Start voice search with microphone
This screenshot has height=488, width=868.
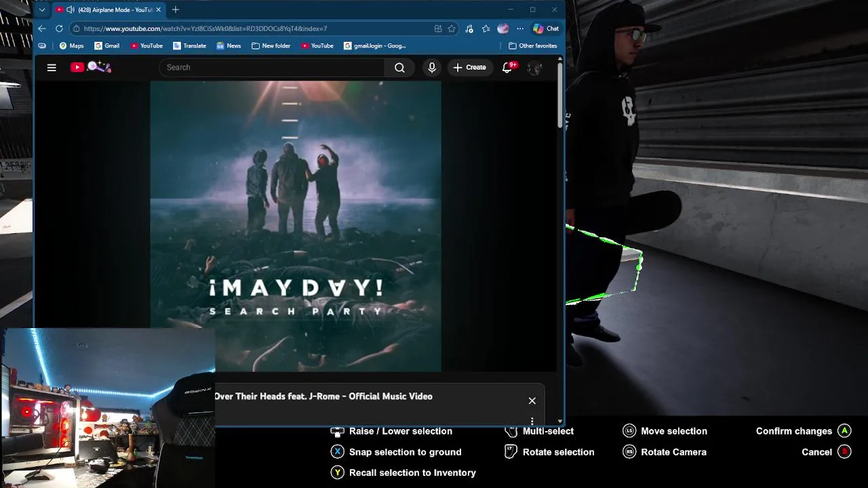[432, 67]
